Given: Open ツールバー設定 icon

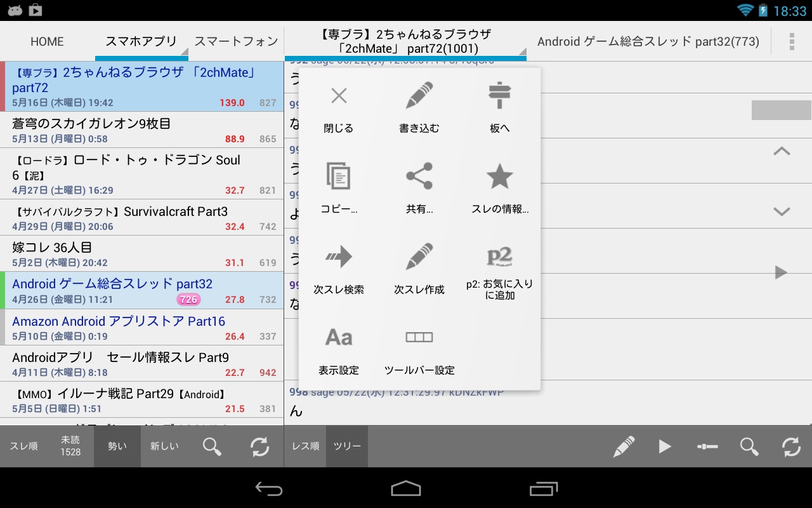Looking at the screenshot, I should coord(419,337).
